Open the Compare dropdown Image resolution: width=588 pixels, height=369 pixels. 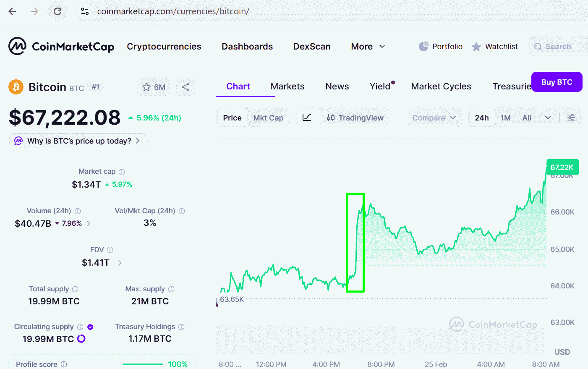click(434, 118)
